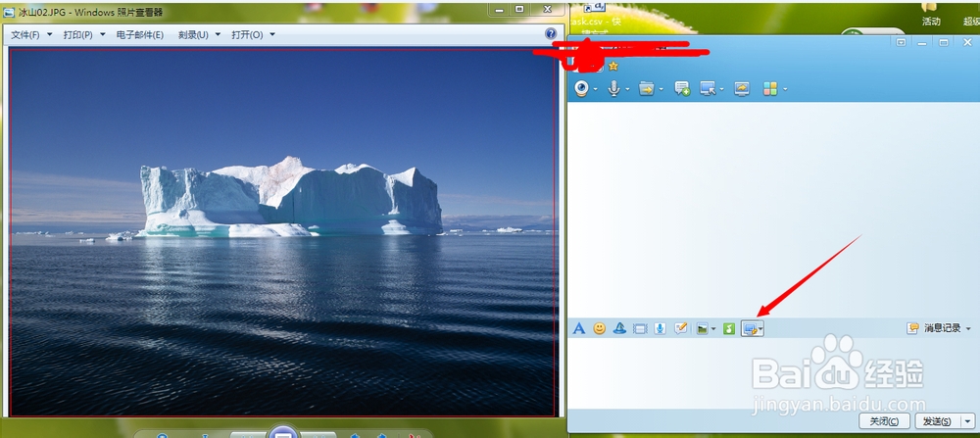Open chat window menu dropdown box in title bar
Viewport: 980px width, 438px height.
tap(901, 42)
